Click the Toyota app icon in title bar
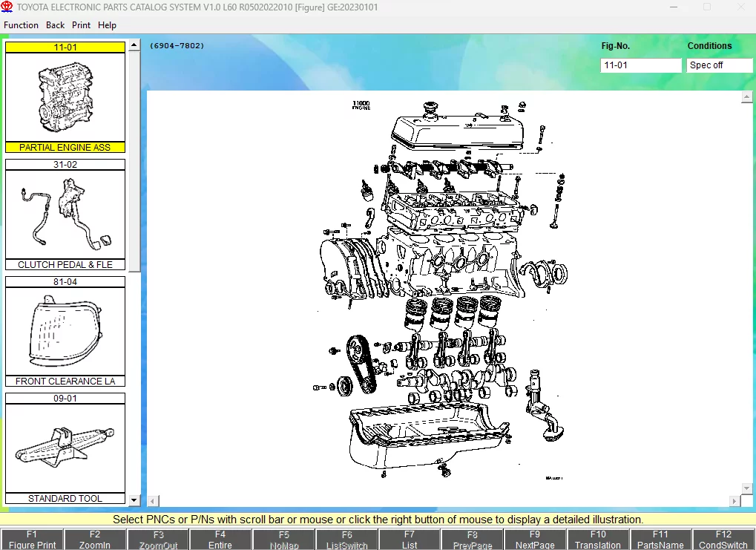The image size is (756, 550). click(7, 7)
